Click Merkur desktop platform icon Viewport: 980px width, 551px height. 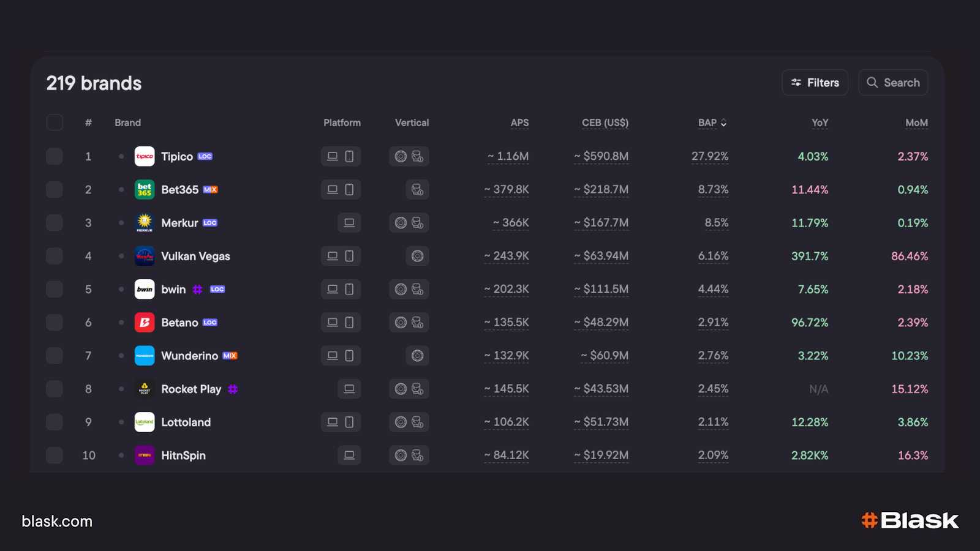(x=349, y=223)
